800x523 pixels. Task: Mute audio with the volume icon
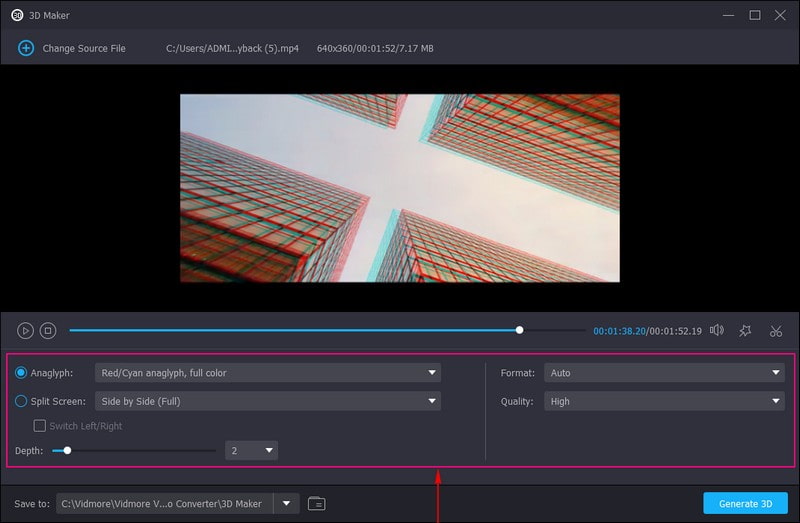[716, 330]
